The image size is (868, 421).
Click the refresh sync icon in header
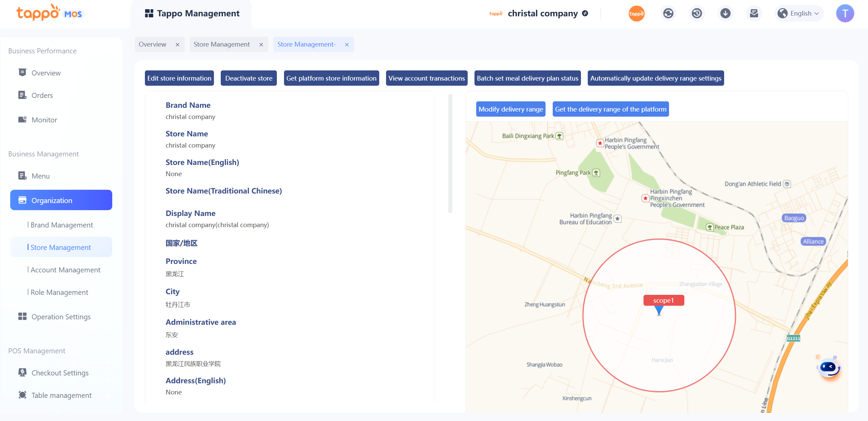(668, 14)
